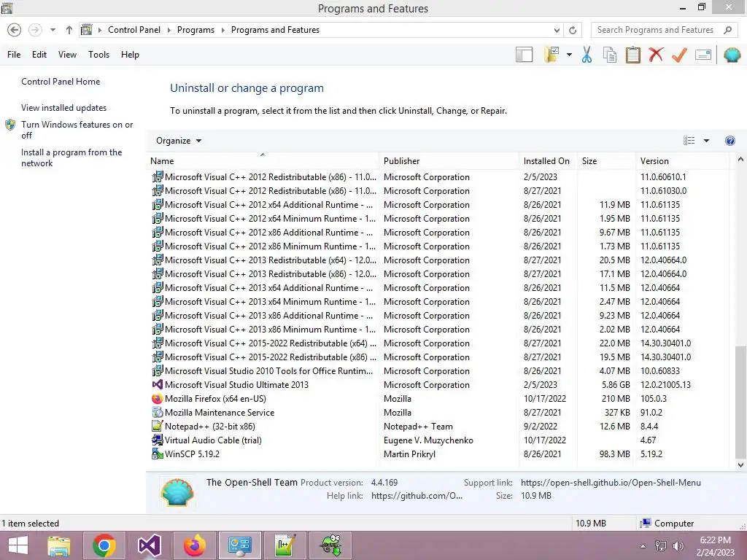Click the Visual Studio purple list icon
This screenshot has height=560, width=747.
[x=158, y=385]
